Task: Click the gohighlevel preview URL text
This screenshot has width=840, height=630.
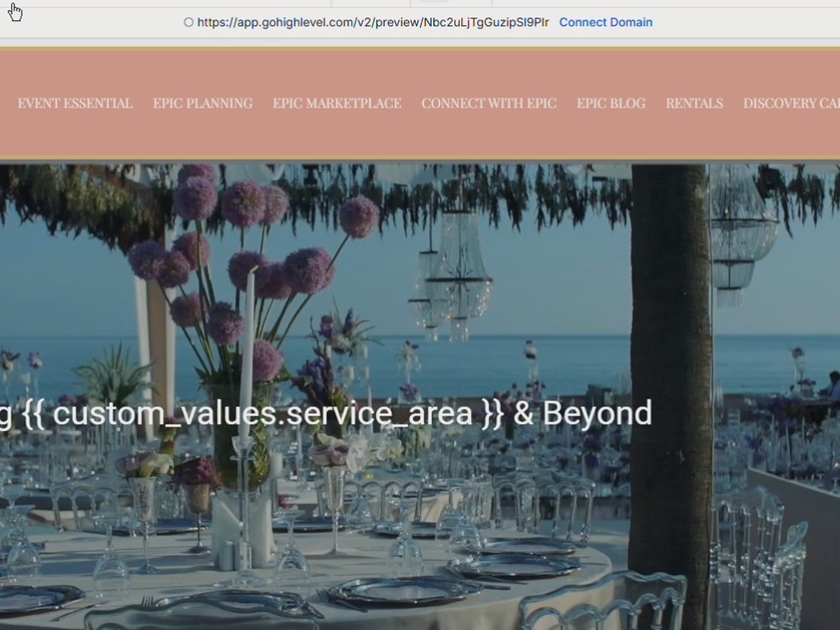Action: click(373, 23)
